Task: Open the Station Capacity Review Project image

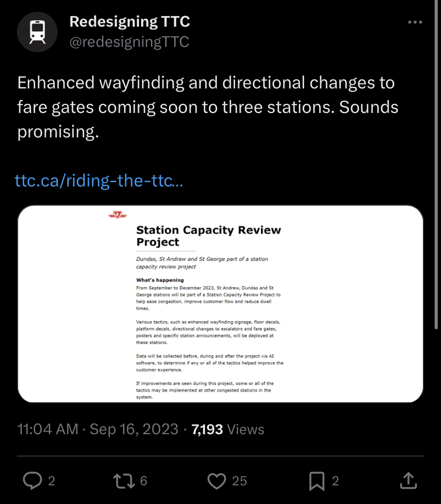Action: click(220, 304)
